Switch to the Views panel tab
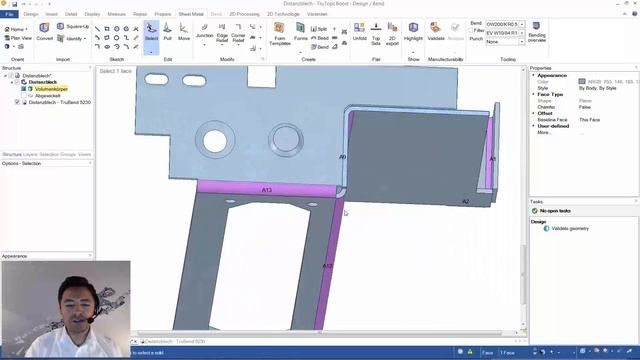640x360 pixels. [x=84, y=154]
